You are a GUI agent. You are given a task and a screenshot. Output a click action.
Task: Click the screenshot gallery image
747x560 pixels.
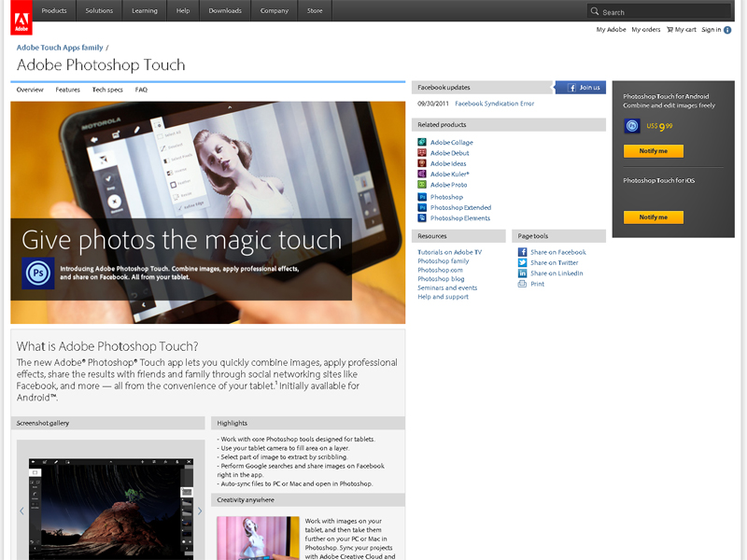pyautogui.click(x=111, y=509)
